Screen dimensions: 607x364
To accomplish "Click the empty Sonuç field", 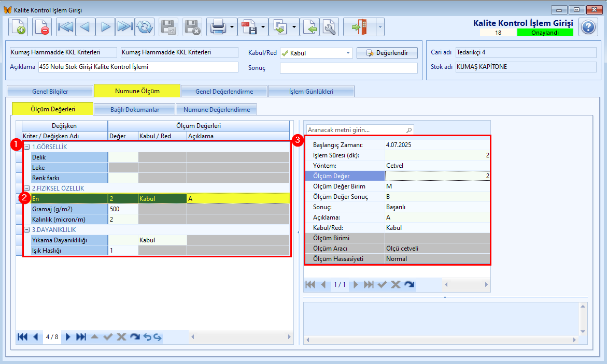I will 349,68.
